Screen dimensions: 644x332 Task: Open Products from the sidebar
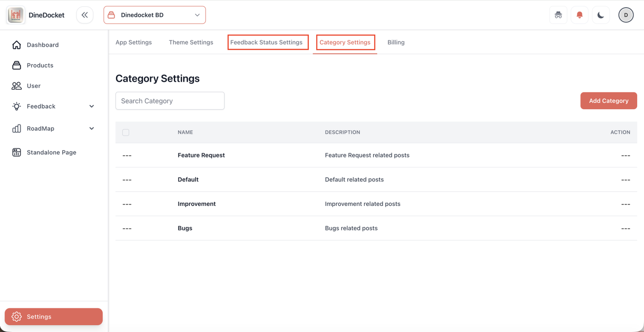40,65
